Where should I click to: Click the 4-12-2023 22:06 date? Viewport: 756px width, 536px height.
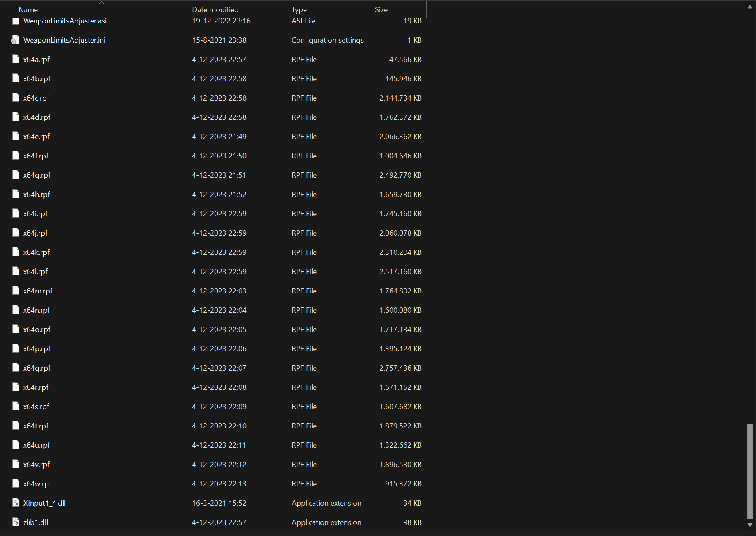(219, 348)
